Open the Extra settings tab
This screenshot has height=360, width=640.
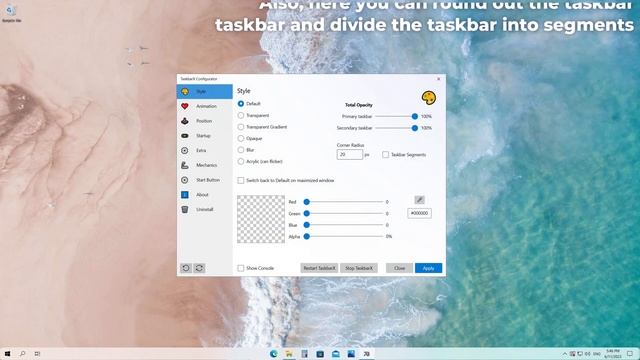pos(204,150)
